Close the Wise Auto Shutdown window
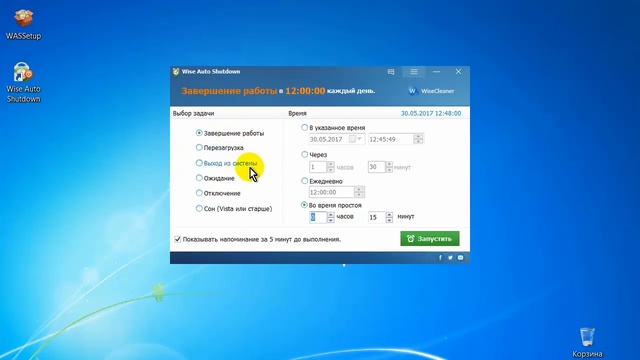This screenshot has height=360, width=640. 458,72
